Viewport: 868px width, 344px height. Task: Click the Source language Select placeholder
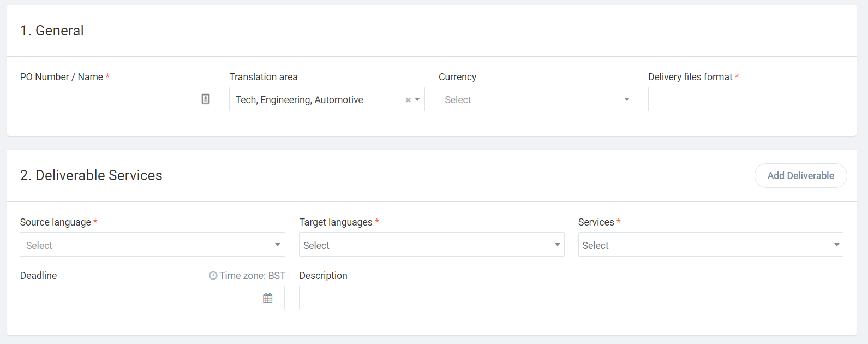pos(39,246)
